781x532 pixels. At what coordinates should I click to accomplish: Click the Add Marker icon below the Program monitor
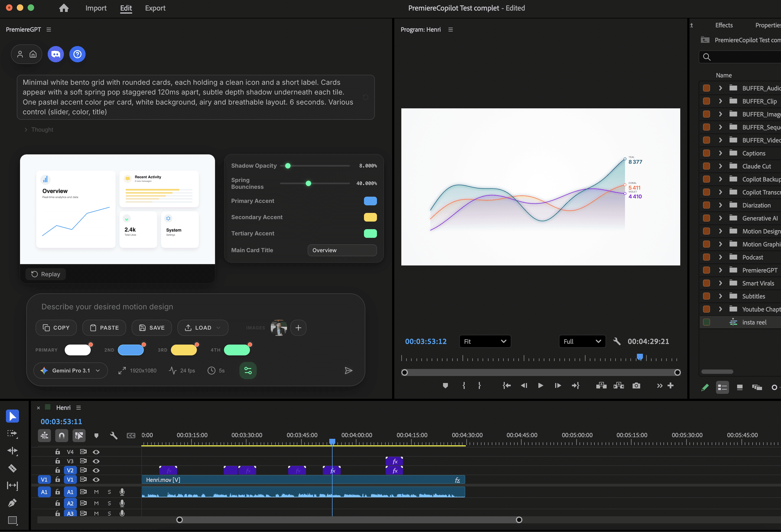tap(446, 386)
